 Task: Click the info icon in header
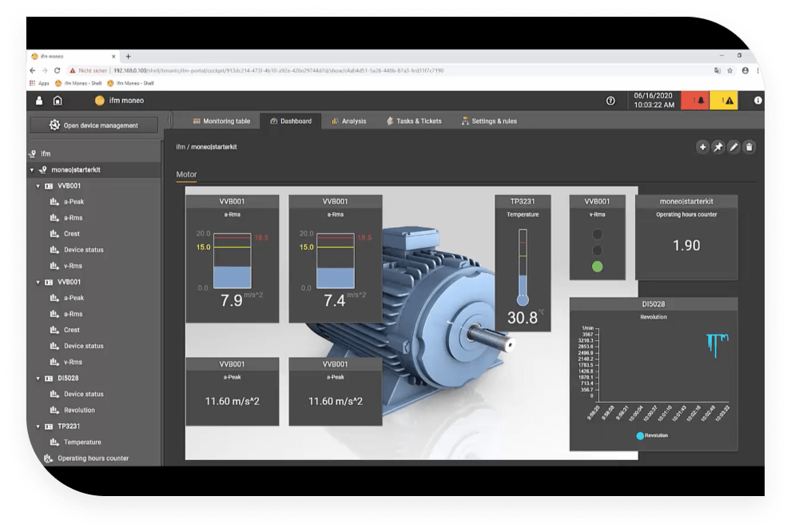click(757, 101)
